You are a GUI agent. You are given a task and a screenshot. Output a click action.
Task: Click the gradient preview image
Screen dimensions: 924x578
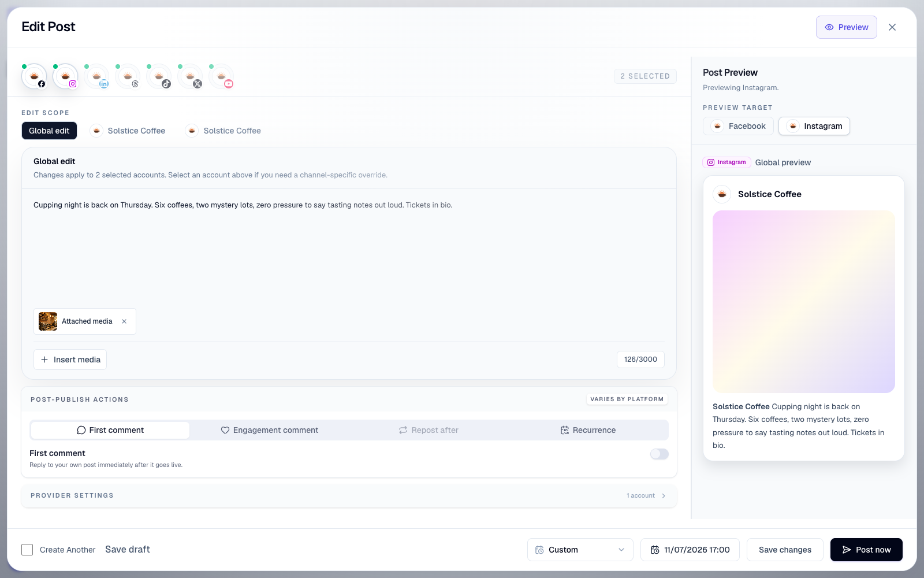(x=804, y=302)
